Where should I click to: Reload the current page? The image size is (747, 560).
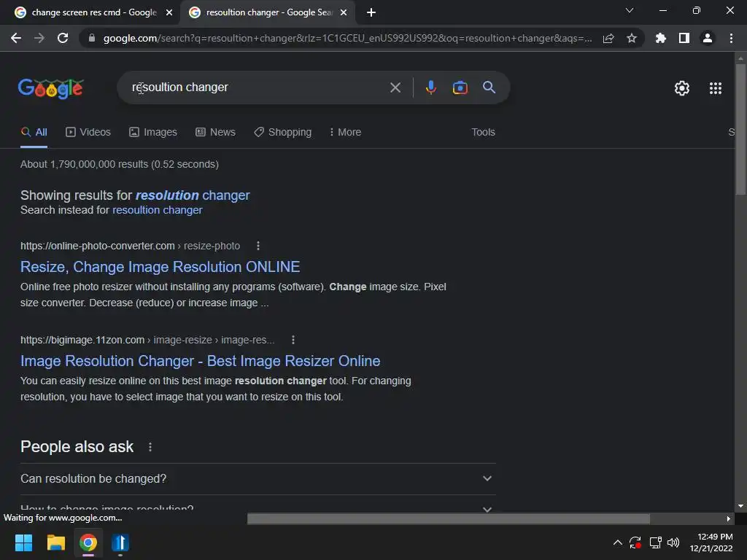[x=63, y=38]
